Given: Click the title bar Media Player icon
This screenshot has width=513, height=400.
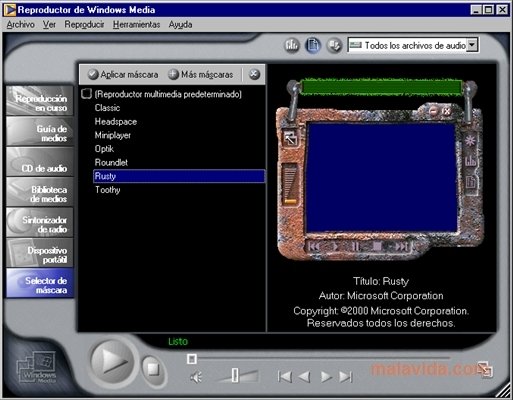Looking at the screenshot, I should (10, 10).
